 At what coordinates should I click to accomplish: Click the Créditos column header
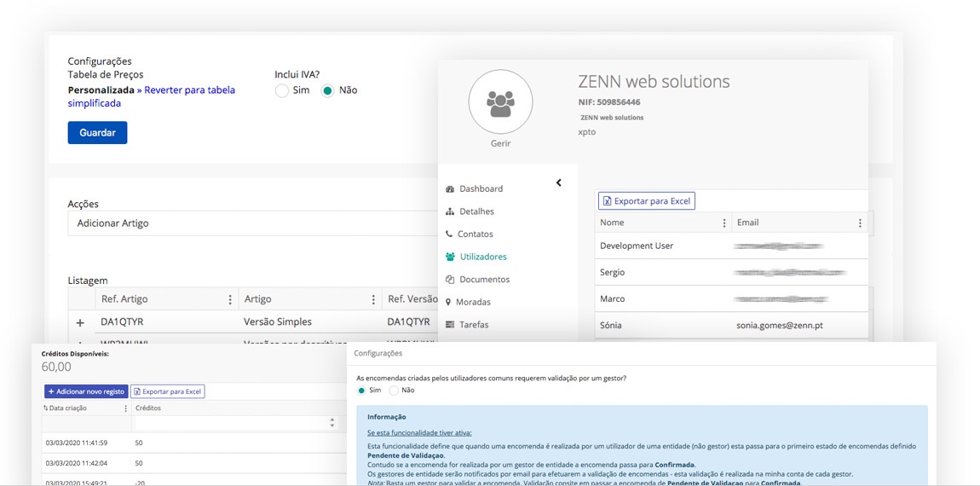[x=148, y=408]
